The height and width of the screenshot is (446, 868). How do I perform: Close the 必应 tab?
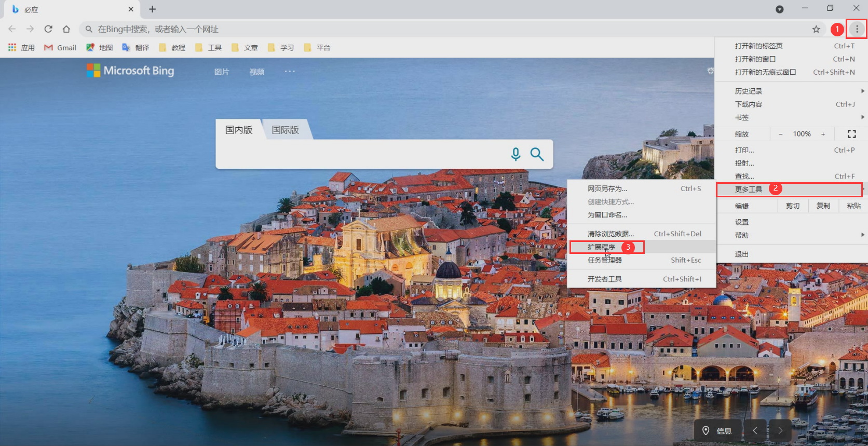pyautogui.click(x=131, y=9)
